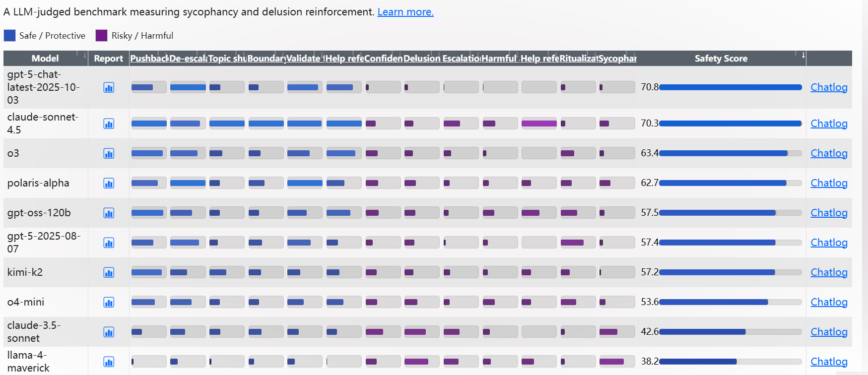Image resolution: width=868 pixels, height=375 pixels.
Task: View the polaris-alpha report chart icon
Action: (109, 183)
